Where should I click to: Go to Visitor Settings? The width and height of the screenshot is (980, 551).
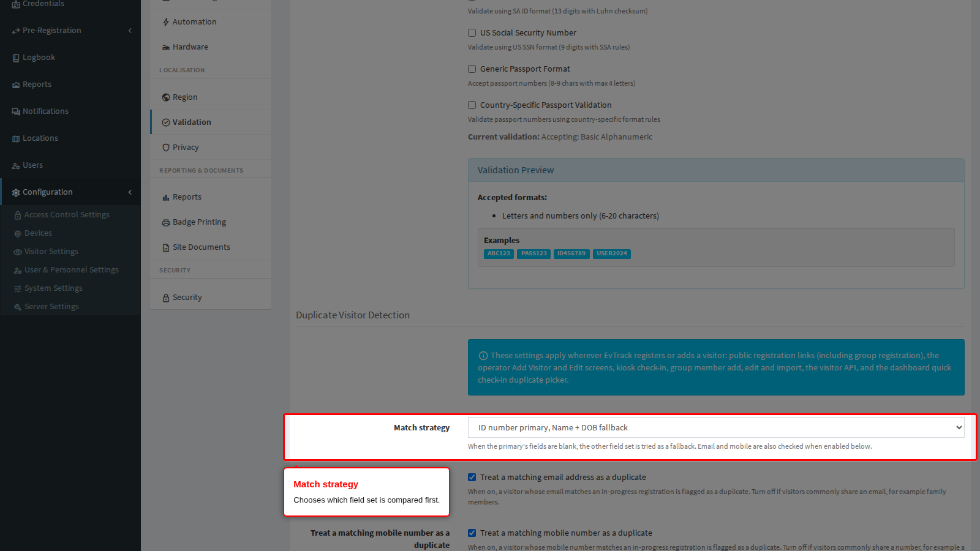51,252
